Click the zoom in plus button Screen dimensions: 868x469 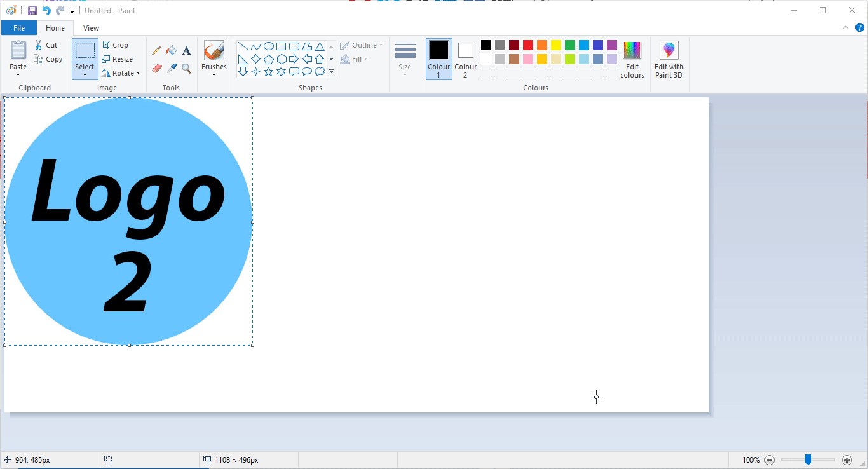847,460
